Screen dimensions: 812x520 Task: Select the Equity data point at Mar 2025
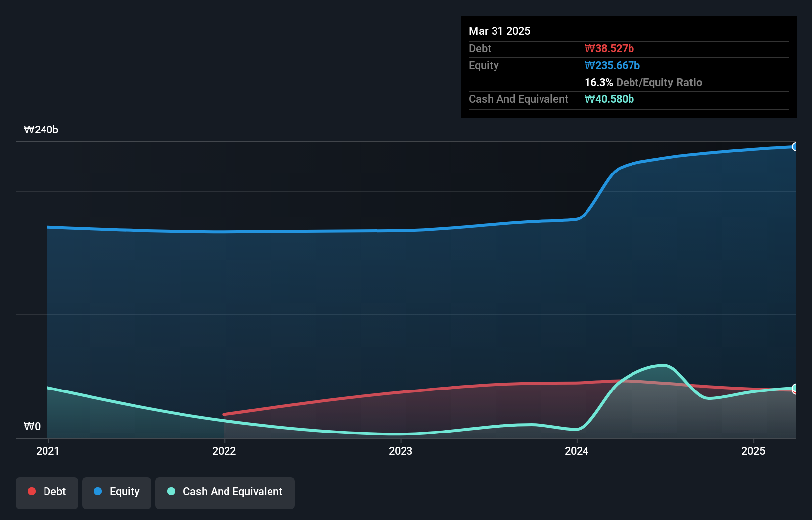(x=795, y=147)
